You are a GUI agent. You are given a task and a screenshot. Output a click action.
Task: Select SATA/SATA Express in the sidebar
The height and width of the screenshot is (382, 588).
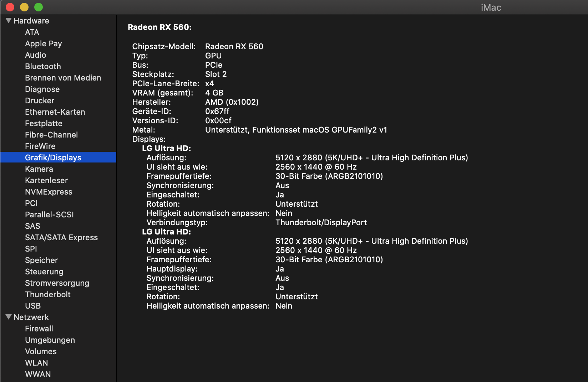click(x=61, y=237)
